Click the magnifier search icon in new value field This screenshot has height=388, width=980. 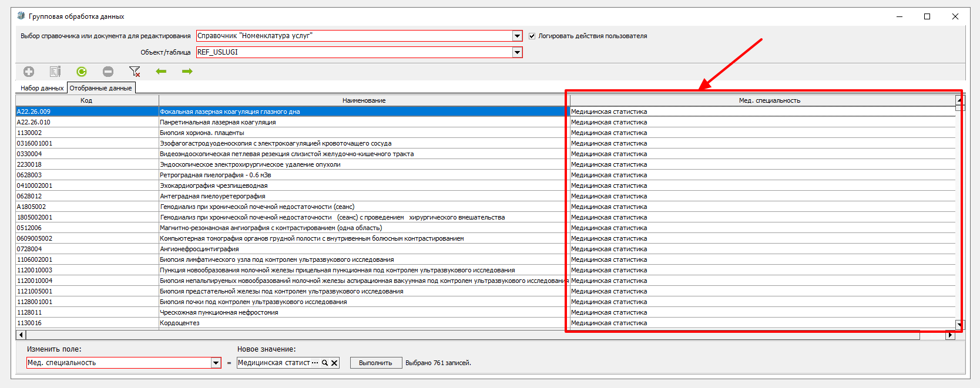pyautogui.click(x=324, y=363)
